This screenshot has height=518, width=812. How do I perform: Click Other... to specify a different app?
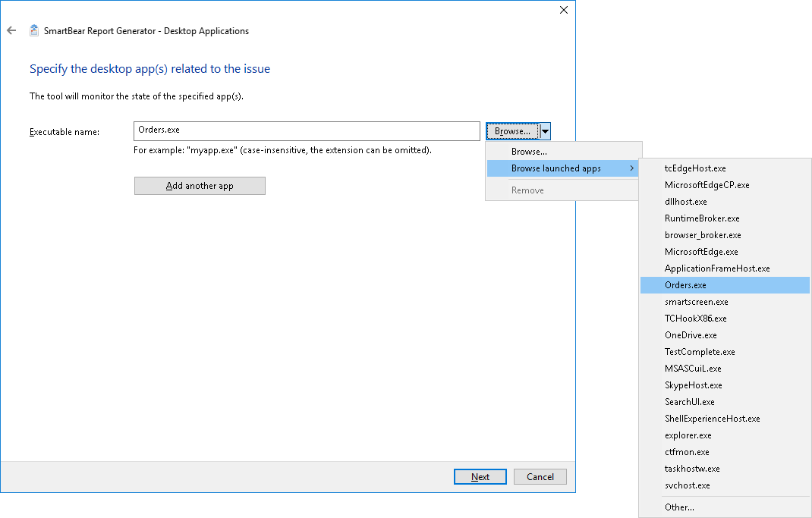[678, 507]
